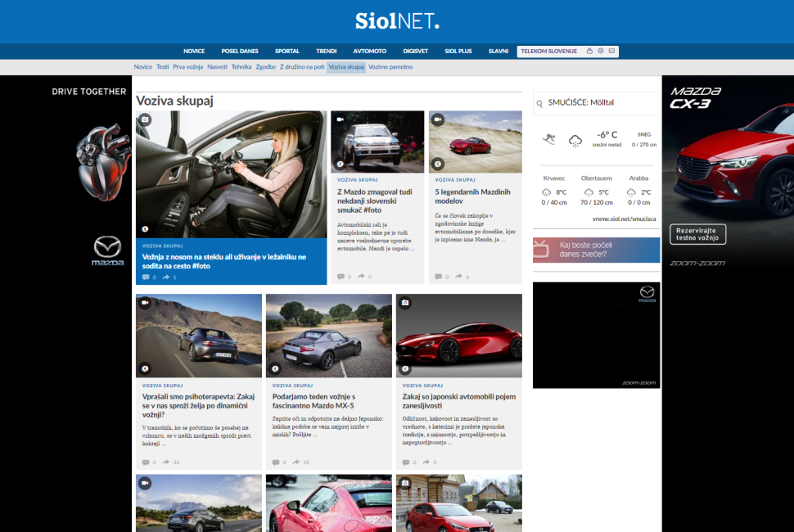The width and height of the screenshot is (794, 532).
Task: Select AVTOMOTO in main navigation
Action: tap(370, 51)
